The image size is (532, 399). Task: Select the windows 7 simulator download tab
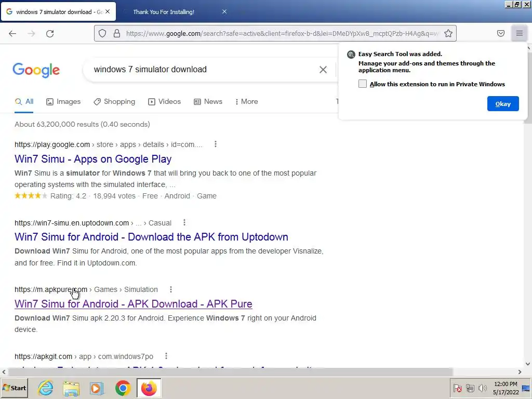(58, 11)
